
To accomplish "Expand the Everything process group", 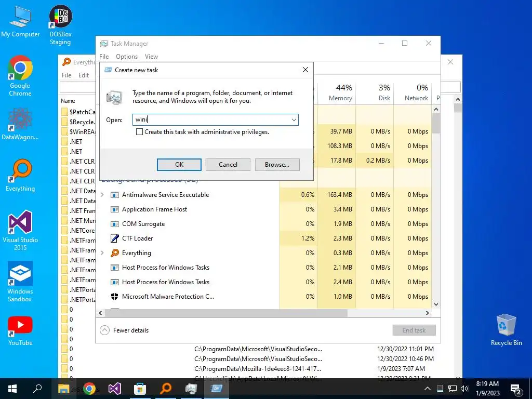I will (102, 253).
